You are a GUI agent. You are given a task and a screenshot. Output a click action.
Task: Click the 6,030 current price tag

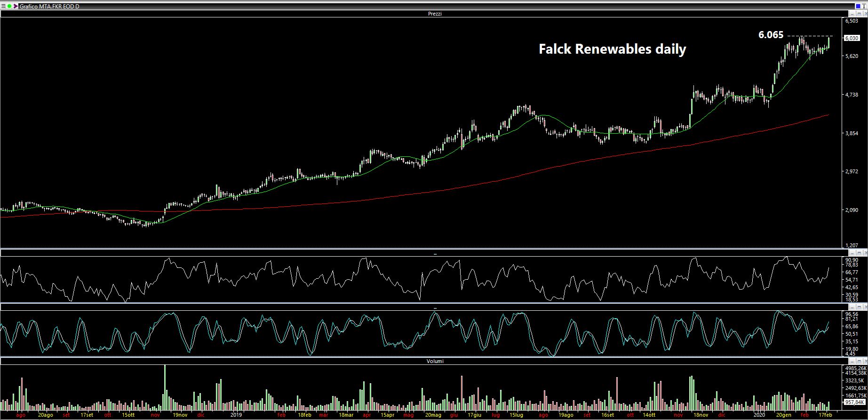(x=852, y=38)
